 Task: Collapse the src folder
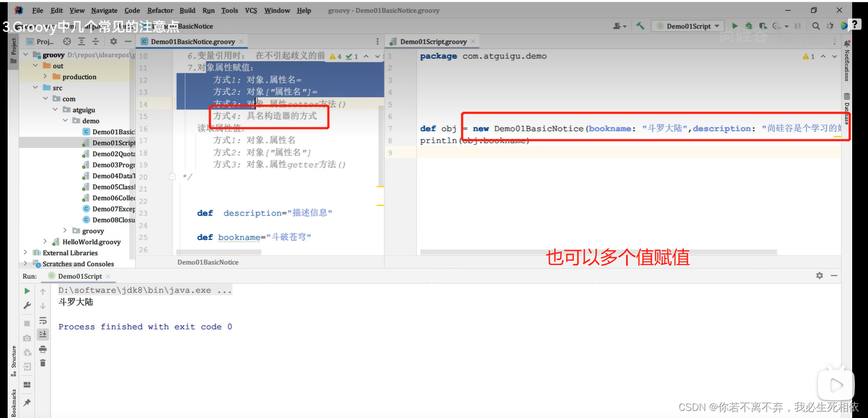(x=35, y=87)
